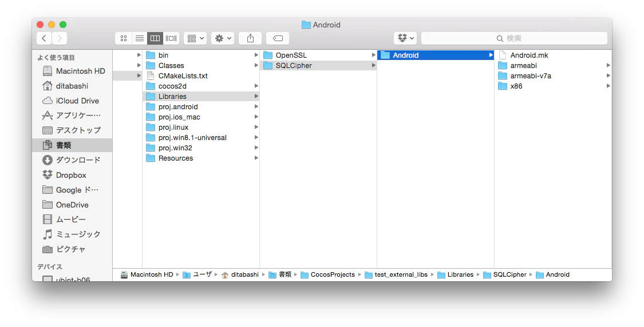Open OneDrive in sidebar
The height and width of the screenshot is (327, 644).
[x=72, y=205]
